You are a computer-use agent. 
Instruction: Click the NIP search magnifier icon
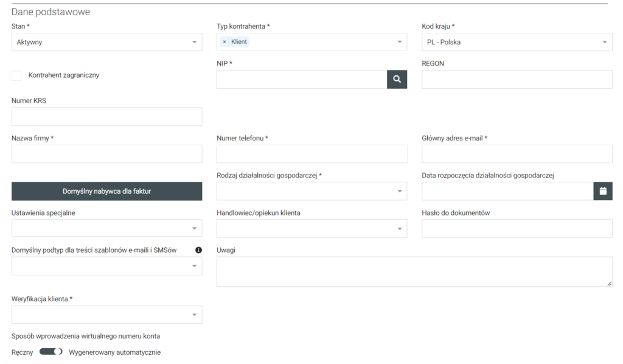[397, 79]
